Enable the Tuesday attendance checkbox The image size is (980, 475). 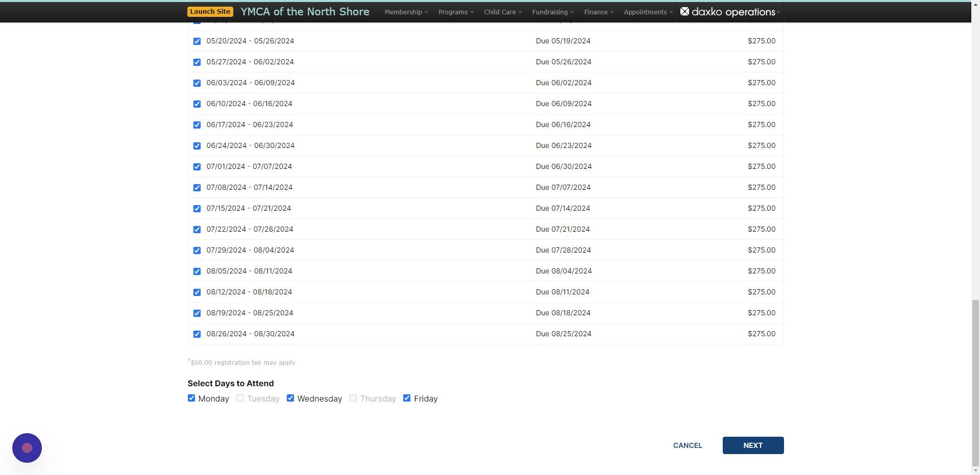point(239,398)
